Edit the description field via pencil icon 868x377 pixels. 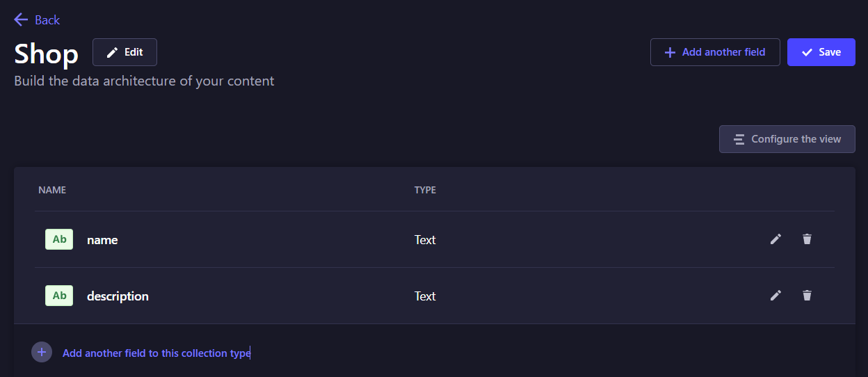click(775, 296)
